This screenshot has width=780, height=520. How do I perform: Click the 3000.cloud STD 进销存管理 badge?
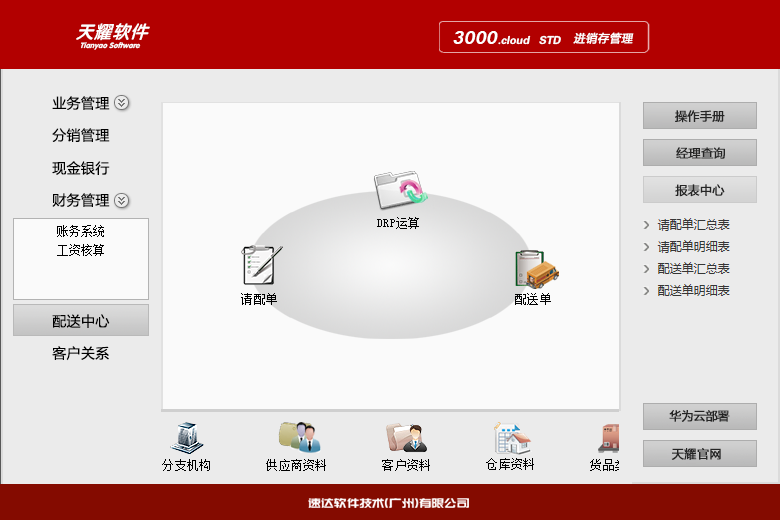pos(544,37)
